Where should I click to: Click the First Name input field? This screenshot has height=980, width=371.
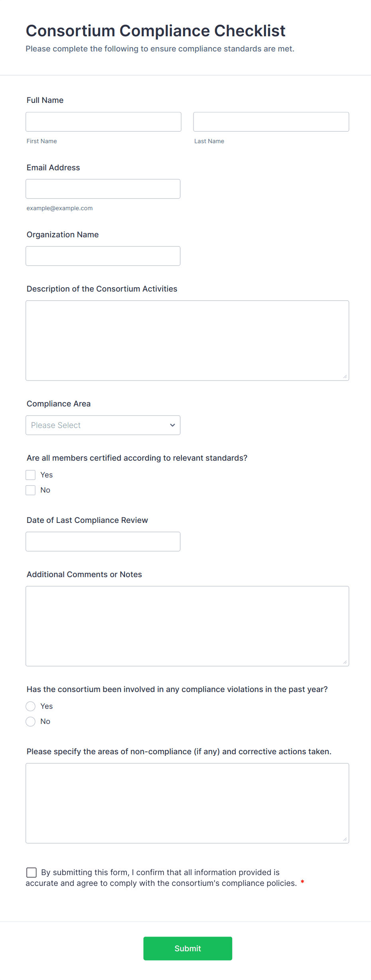pyautogui.click(x=103, y=122)
